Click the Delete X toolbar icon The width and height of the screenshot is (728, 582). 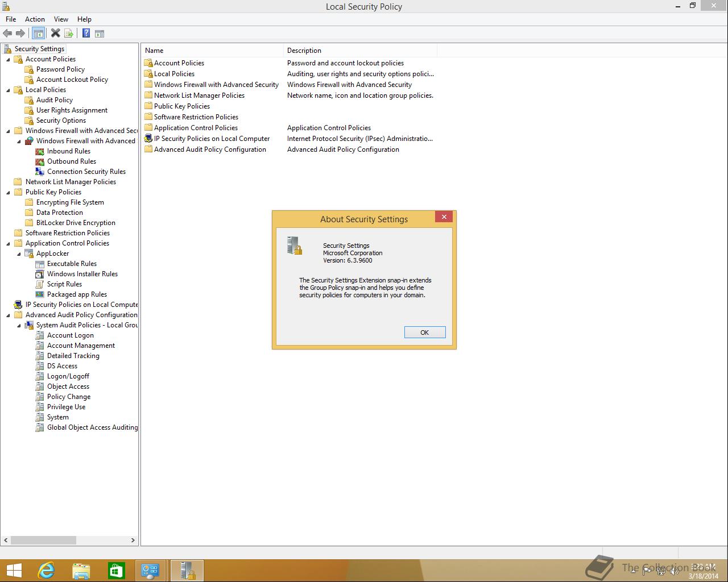[56, 34]
